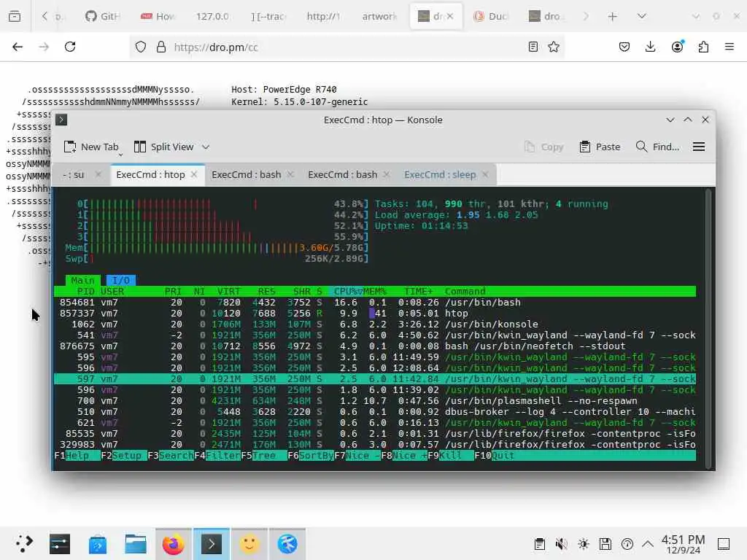Open the Firefox extensions menu
Screen dimensions: 747x560
click(703, 47)
